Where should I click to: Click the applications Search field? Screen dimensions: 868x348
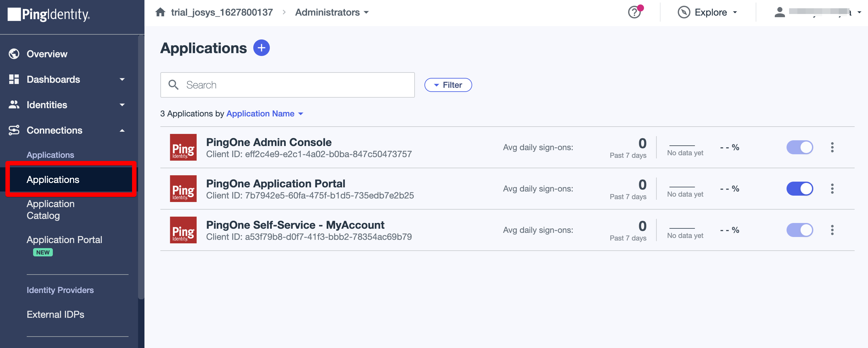pyautogui.click(x=287, y=85)
